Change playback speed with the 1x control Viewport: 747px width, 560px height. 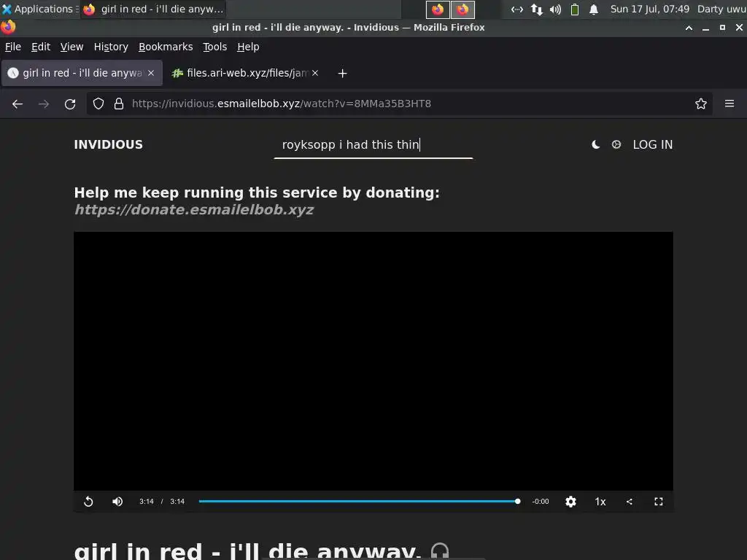(600, 502)
